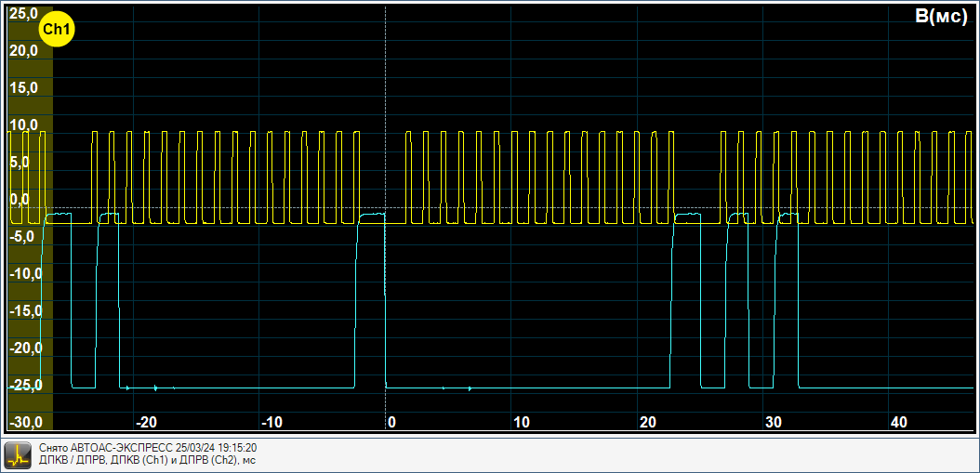Select the 40 ms time axis label

click(x=899, y=422)
